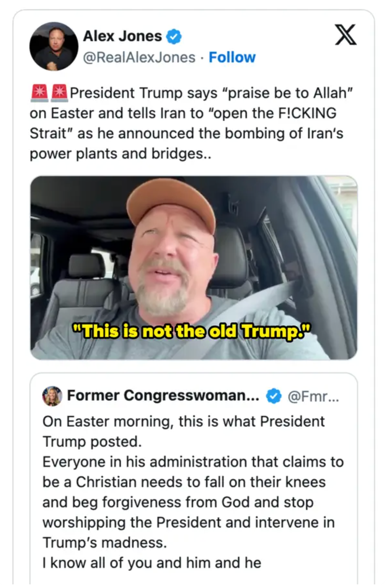Click paragraph "Everyone in his administration"
This screenshot has width=391, height=588.
[x=193, y=462]
